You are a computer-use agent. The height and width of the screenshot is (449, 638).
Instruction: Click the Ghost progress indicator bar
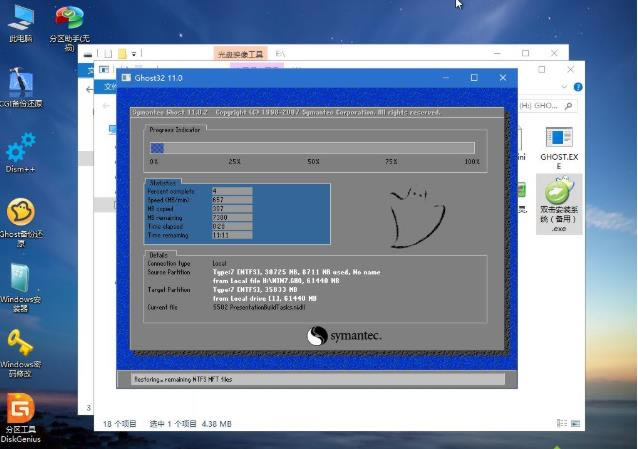coord(312,148)
